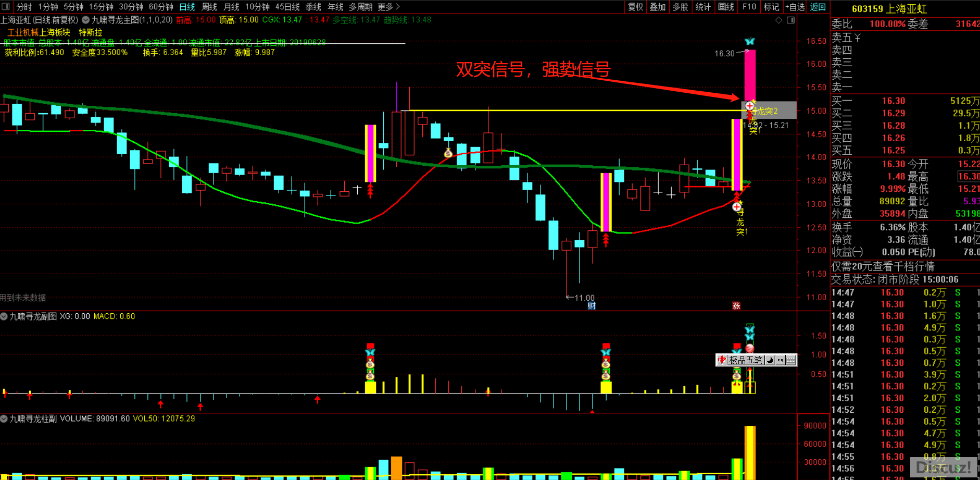This screenshot has width=980, height=480.
Task: Click the punctuation icon in the IME bar
Action: [x=780, y=360]
